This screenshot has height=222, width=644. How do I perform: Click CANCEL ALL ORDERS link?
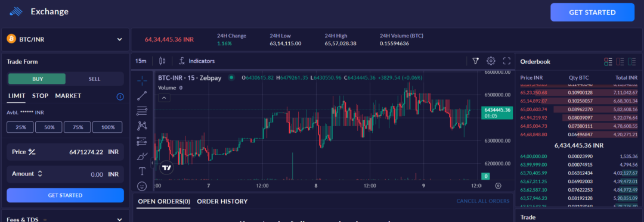(483, 201)
